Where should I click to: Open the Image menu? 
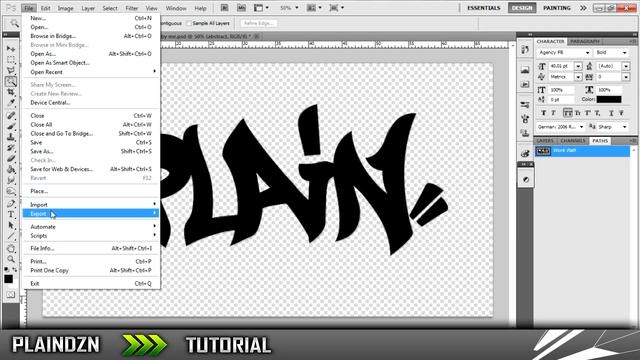pos(65,8)
